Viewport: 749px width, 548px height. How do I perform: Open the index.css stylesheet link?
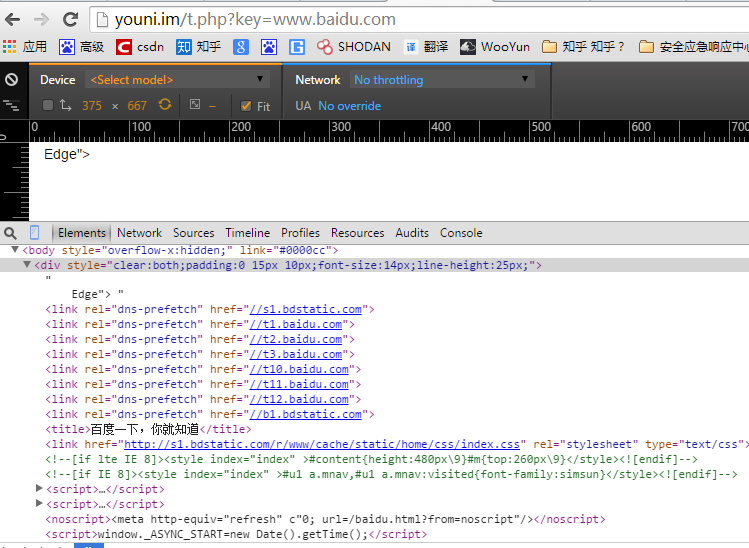coord(322,444)
